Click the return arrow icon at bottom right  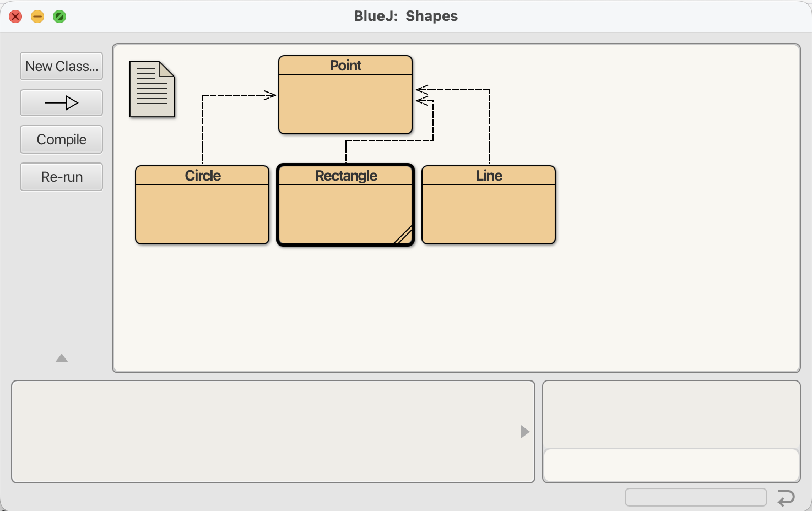pyautogui.click(x=786, y=498)
